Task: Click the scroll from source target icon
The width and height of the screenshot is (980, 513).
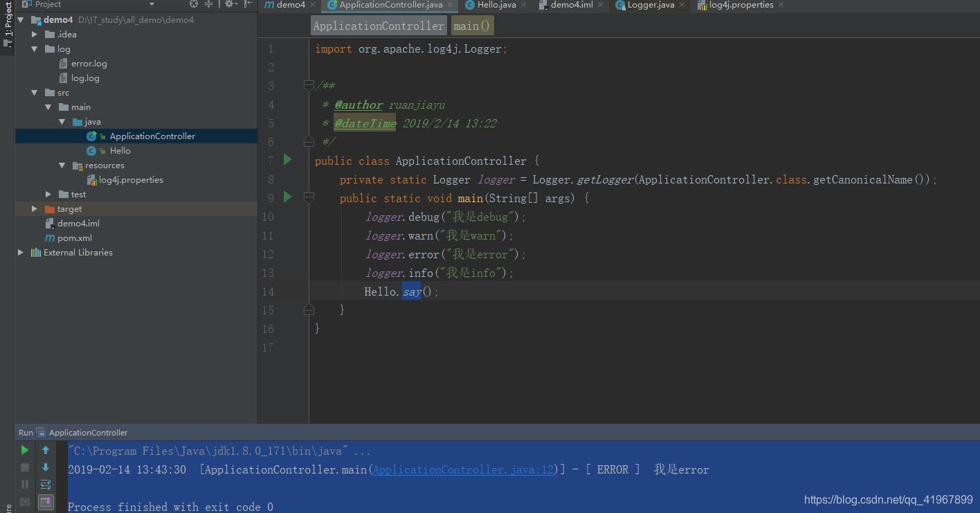Action: pos(194,4)
